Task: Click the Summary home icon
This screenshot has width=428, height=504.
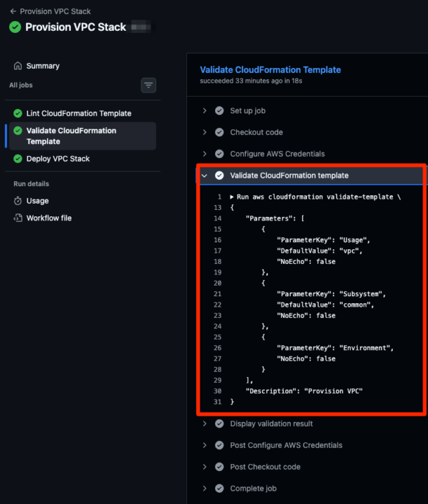Action: click(18, 66)
